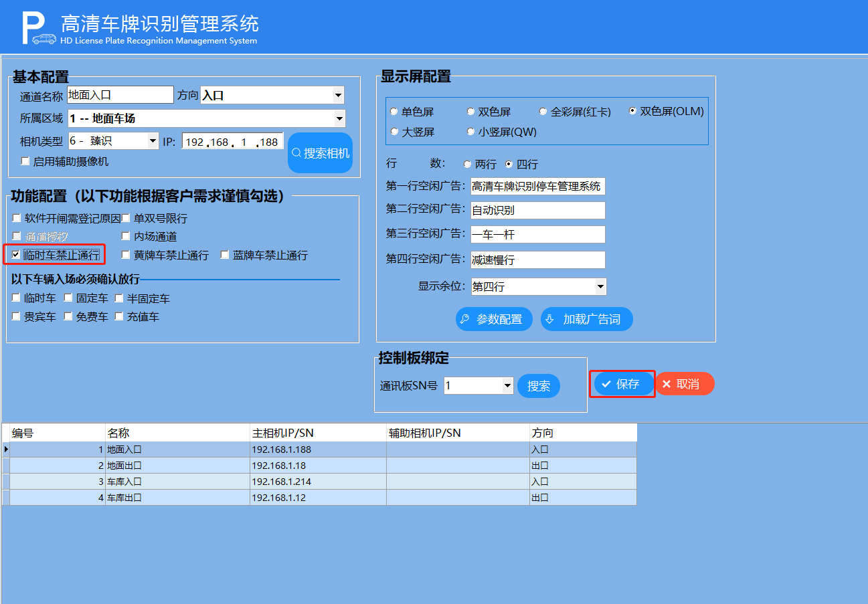The image size is (868, 604).
Task: Click 参数配置 button
Action: (x=494, y=319)
